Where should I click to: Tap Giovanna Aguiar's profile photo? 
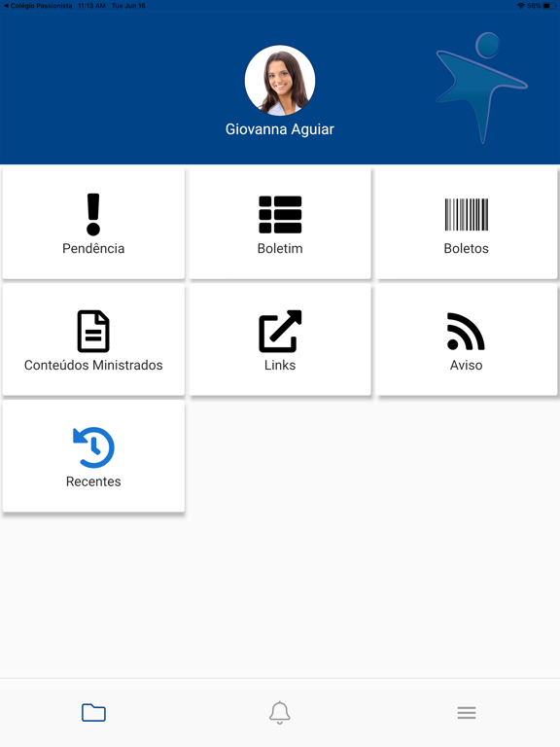280,81
